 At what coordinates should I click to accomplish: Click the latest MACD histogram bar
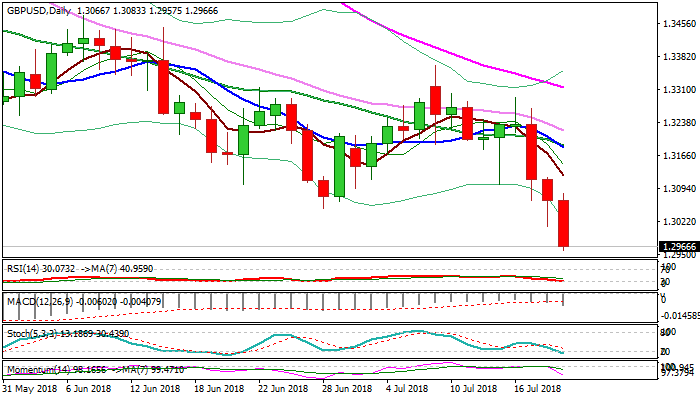click(x=564, y=299)
